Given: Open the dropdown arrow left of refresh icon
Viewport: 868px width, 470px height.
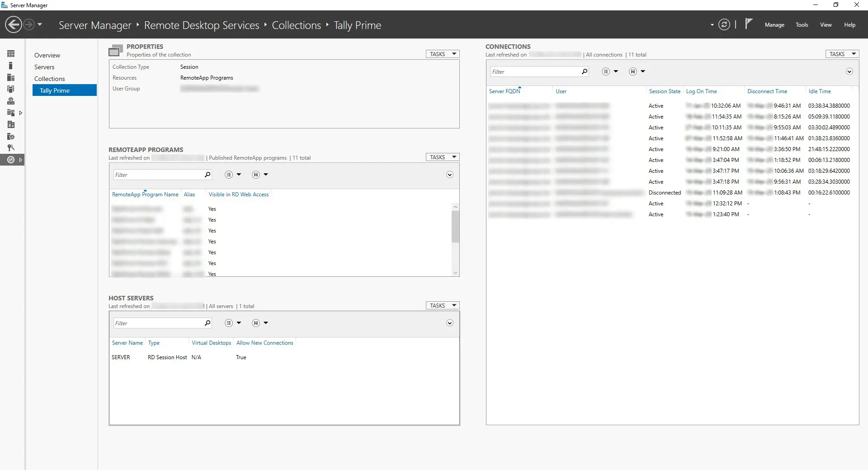Looking at the screenshot, I should [x=712, y=25].
